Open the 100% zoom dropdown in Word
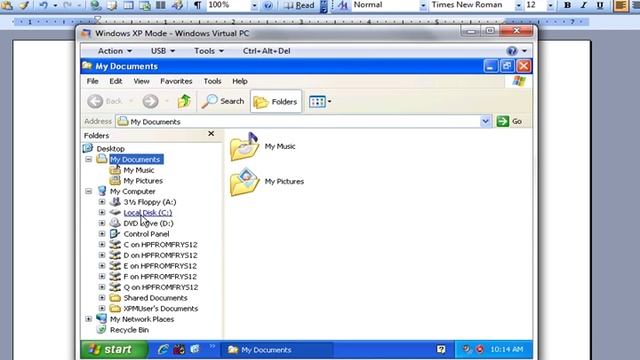 [254, 6]
